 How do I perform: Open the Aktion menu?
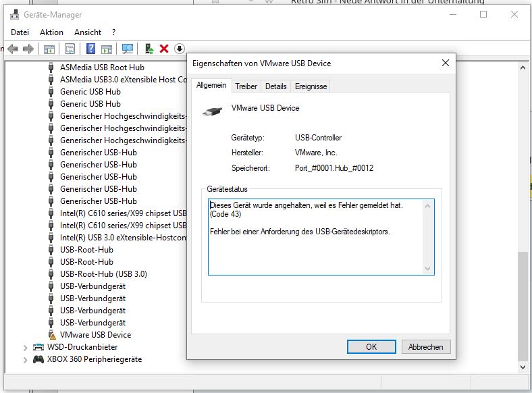(x=51, y=32)
